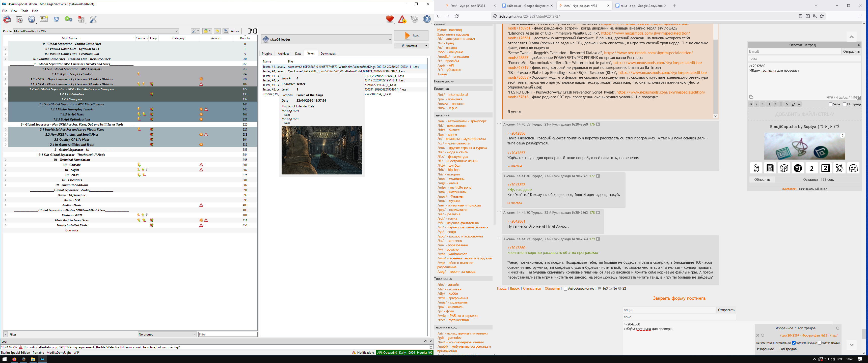Open the Nexus globe icon in Mod Organizer
The width and height of the screenshot is (868, 363).
31,19
